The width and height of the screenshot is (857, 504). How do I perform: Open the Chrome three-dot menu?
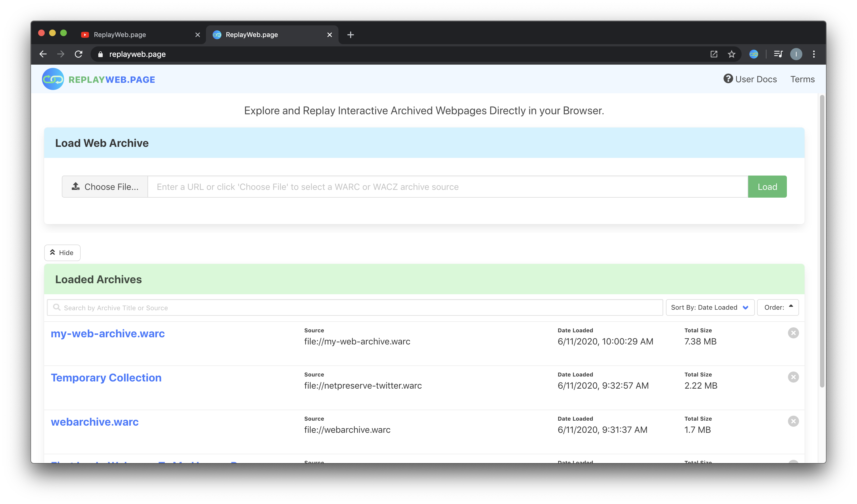[x=814, y=54]
